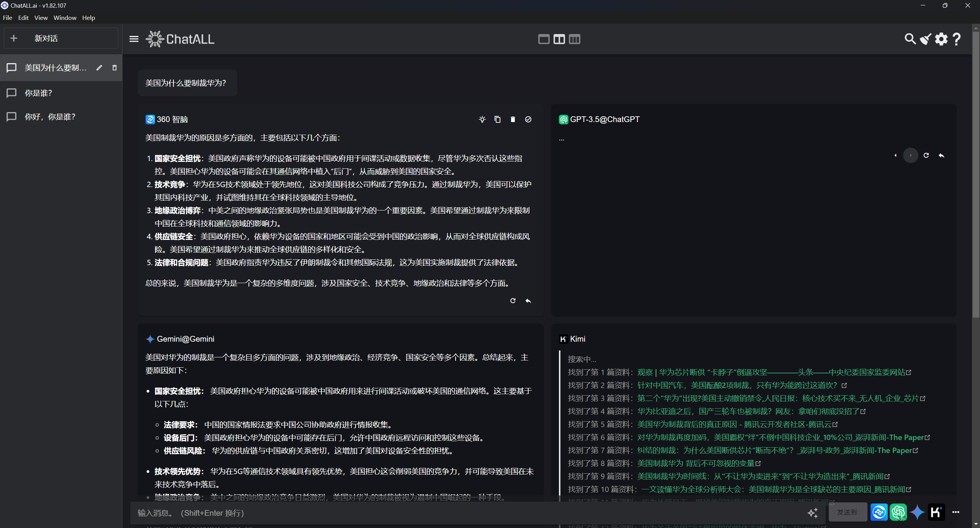Viewport: 980px width, 528px height.
Task: Click the Kimi avatar in response header
Action: click(x=563, y=339)
